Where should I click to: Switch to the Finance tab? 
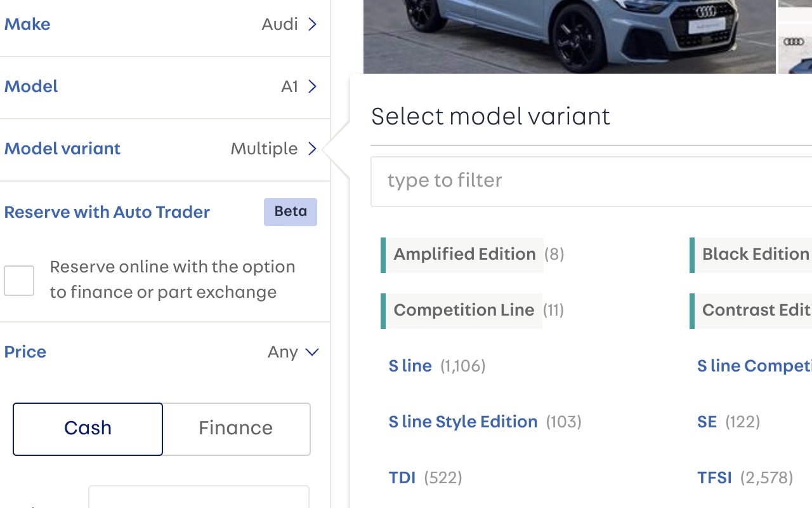(236, 429)
